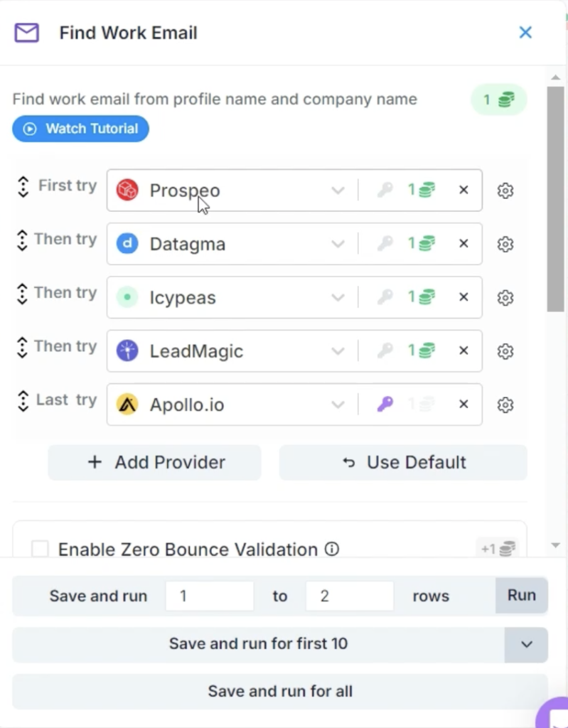Remove the Icypeas provider with X
The image size is (568, 728).
click(463, 297)
